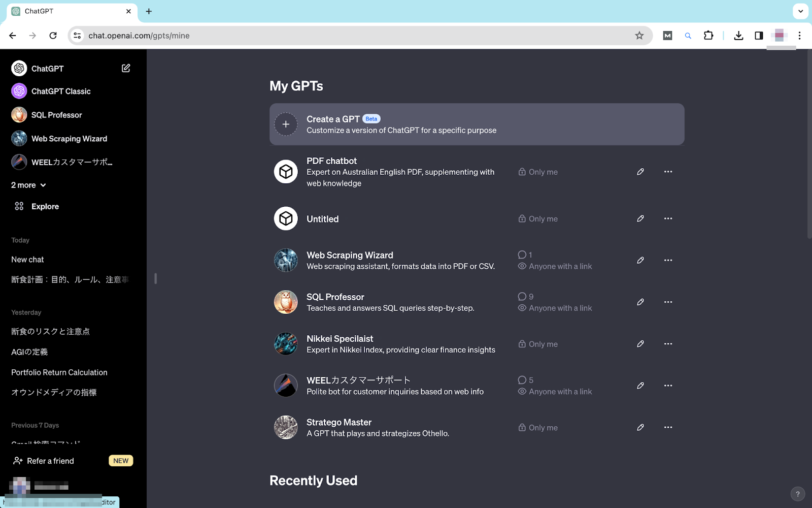Click the ChatGPT browser tab

pyautogui.click(x=71, y=11)
